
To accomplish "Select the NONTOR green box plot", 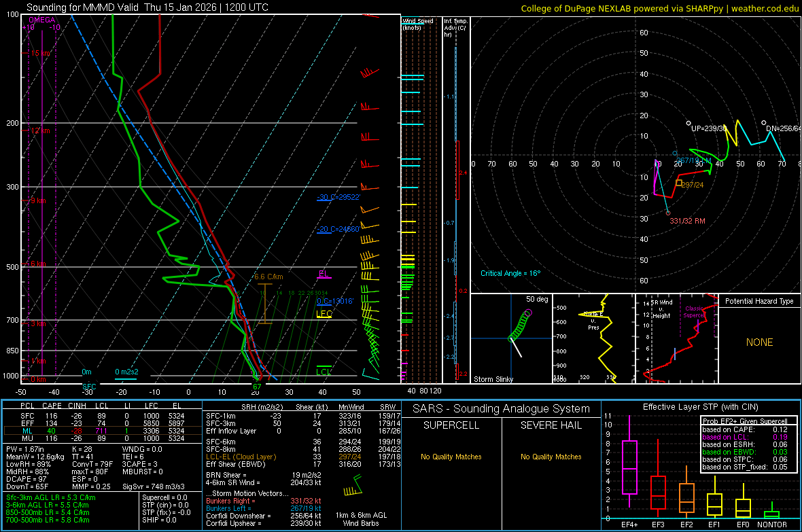I will pyautogui.click(x=772, y=511).
